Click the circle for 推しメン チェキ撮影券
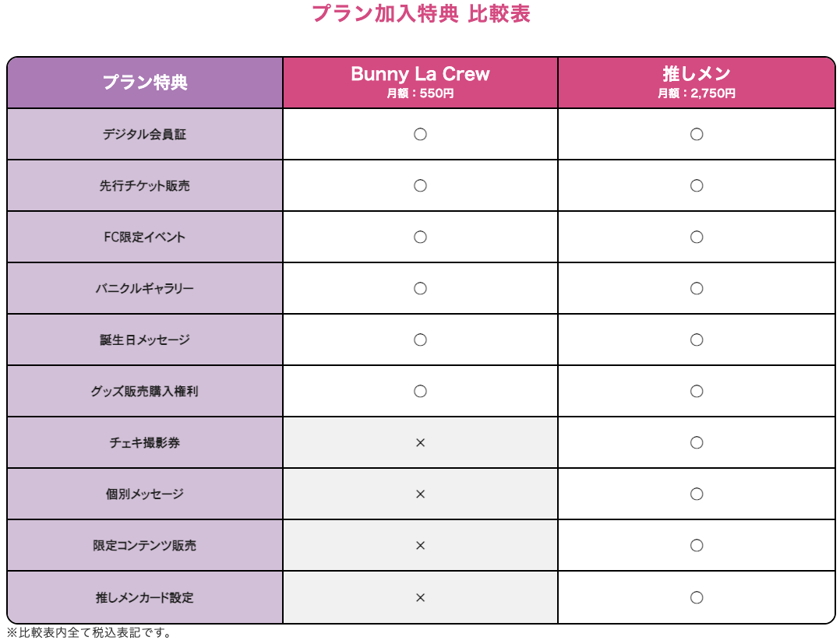Image resolution: width=840 pixels, height=644 pixels. pos(697,442)
